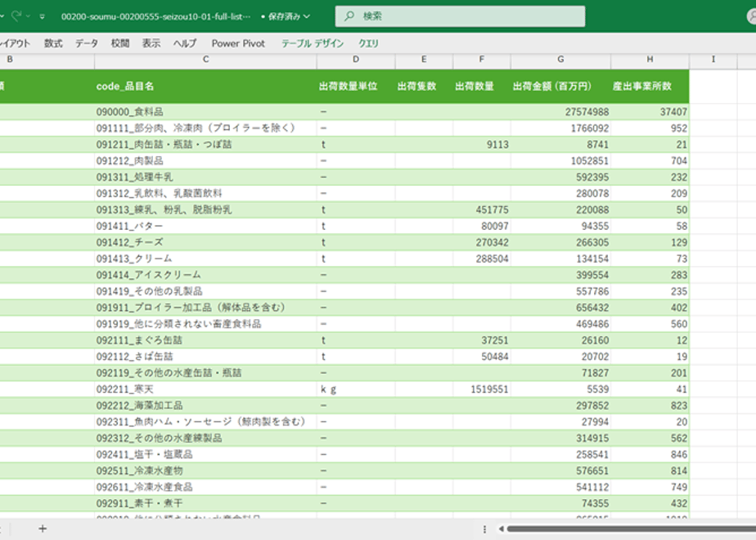Click quantity value 9113 in 肉缶詰 row

497,145
